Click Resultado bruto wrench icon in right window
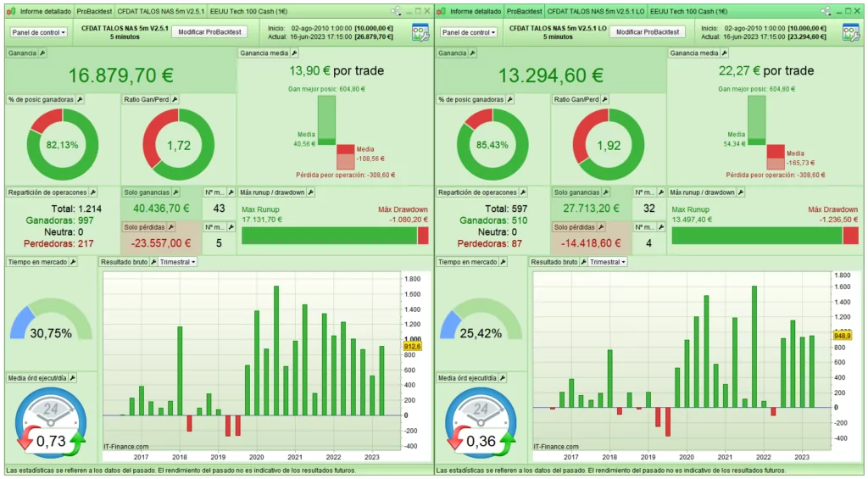Viewport: 868px width, 479px height. 583,262
